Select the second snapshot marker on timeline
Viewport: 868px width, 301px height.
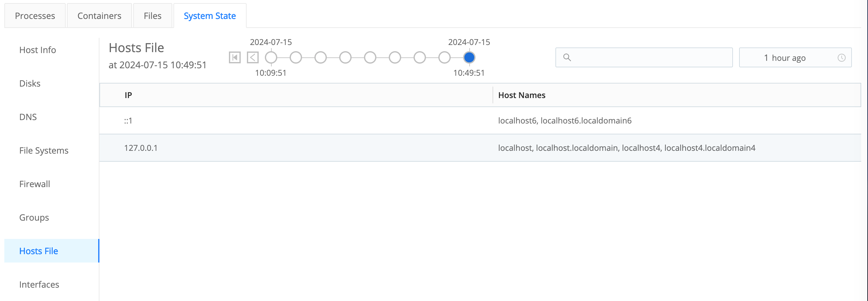[296, 57]
